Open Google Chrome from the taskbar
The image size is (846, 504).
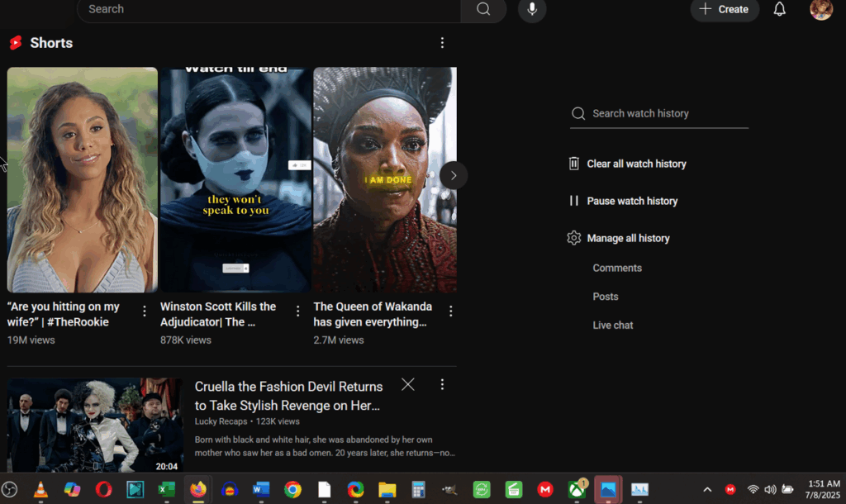tap(293, 489)
